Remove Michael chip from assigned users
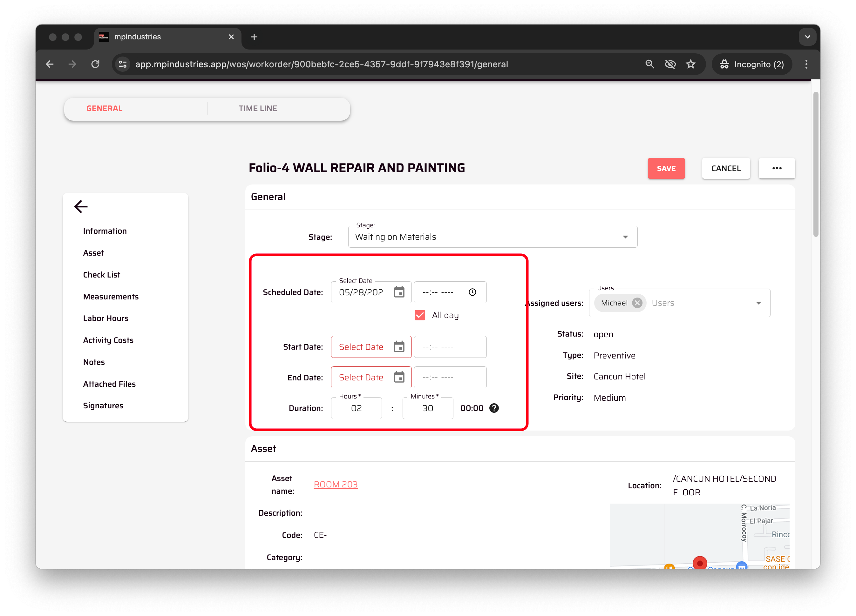This screenshot has height=616, width=856. [637, 303]
